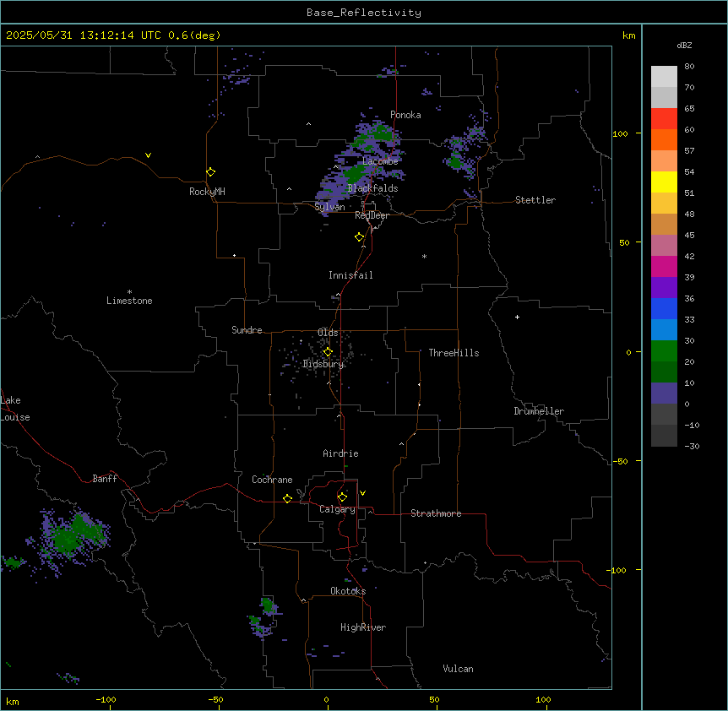Click the HighRiver label
The image size is (728, 711).
tap(363, 627)
